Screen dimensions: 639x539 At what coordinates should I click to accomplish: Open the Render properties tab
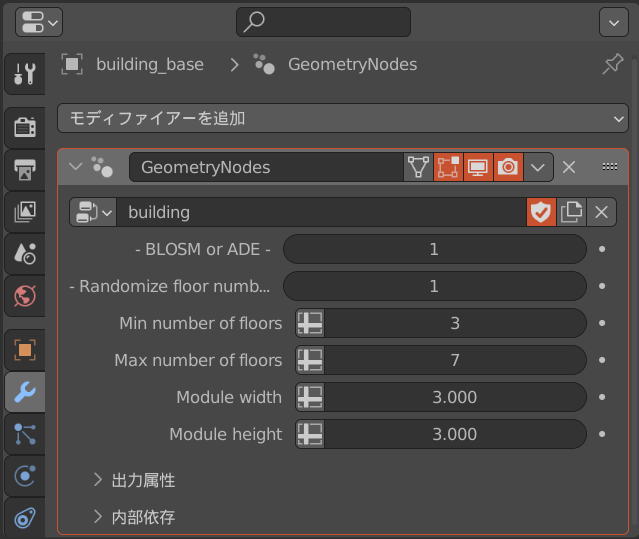(x=25, y=128)
